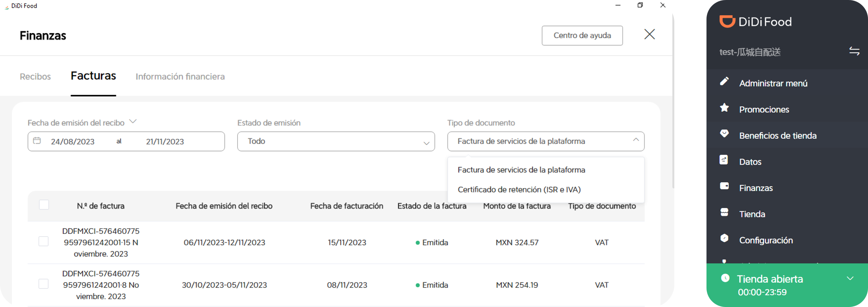868x307 pixels.
Task: Close the Finanzas panel with the X
Action: coord(650,34)
